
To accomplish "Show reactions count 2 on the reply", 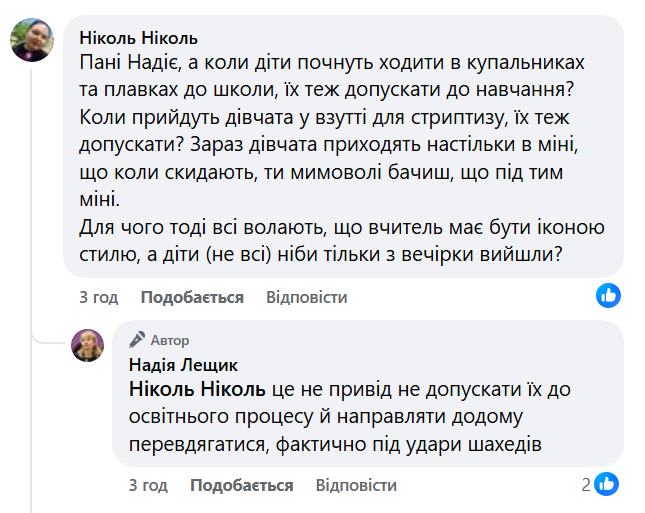I will (587, 485).
